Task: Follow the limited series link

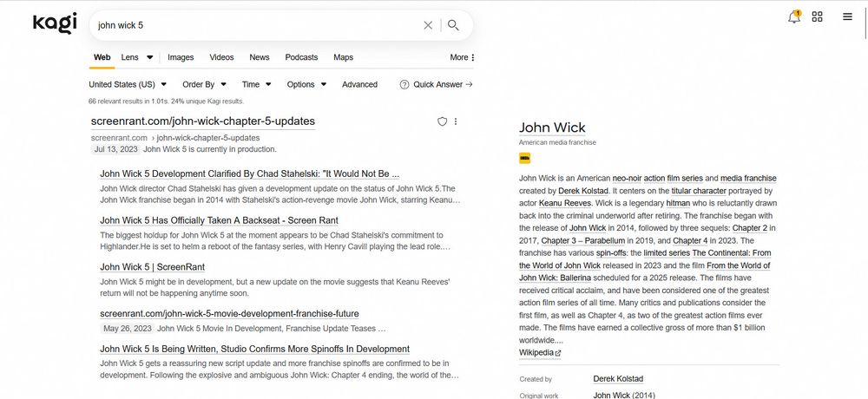Action: [667, 253]
